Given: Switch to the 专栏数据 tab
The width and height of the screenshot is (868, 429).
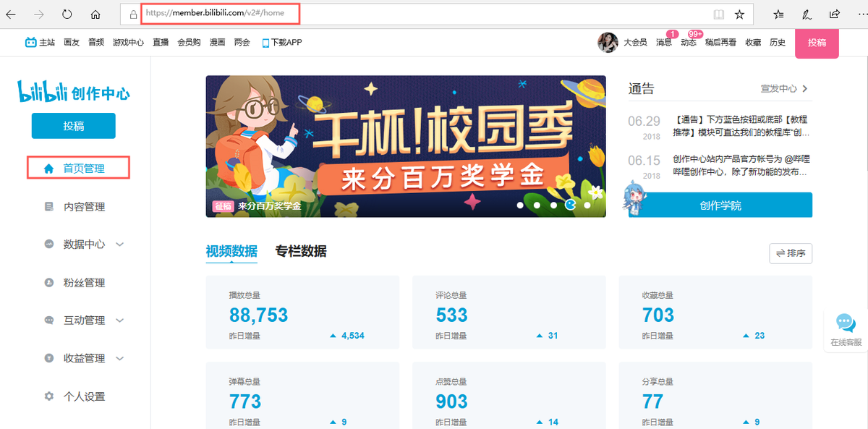Looking at the screenshot, I should tap(301, 251).
